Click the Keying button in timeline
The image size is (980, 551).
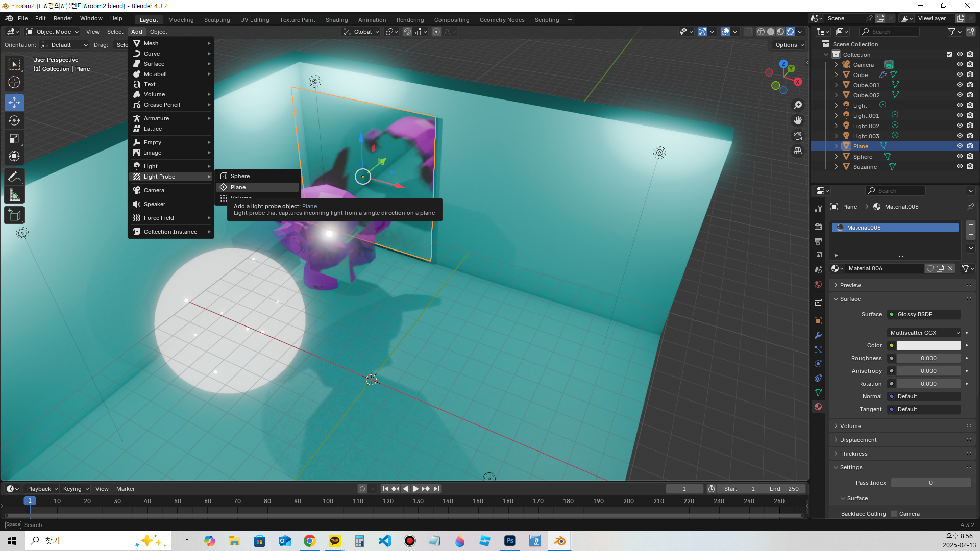coord(76,489)
